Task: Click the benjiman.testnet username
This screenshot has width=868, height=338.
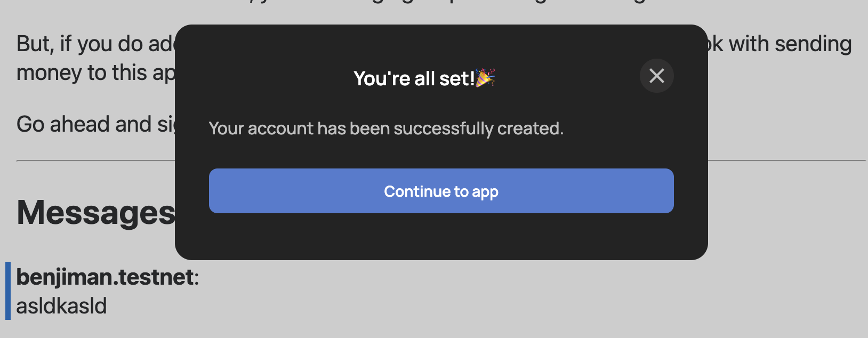Action: 105,277
